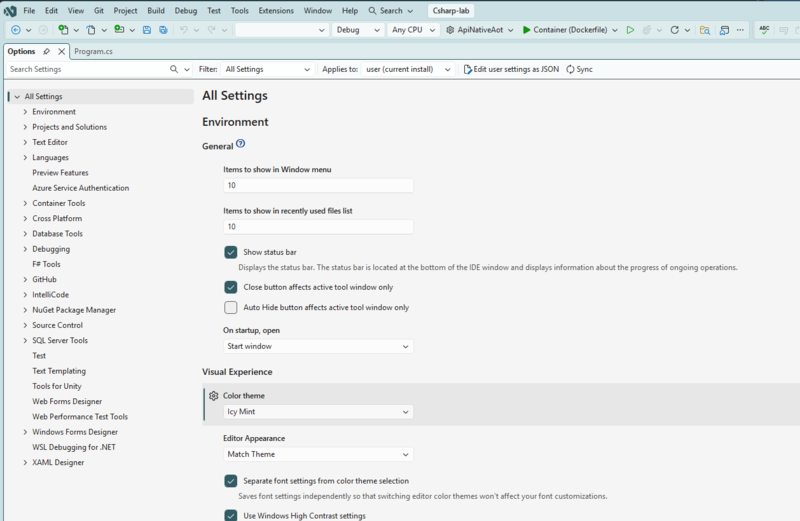Switch to the Program.cs tab
Image resolution: width=800 pixels, height=521 pixels.
pos(93,52)
